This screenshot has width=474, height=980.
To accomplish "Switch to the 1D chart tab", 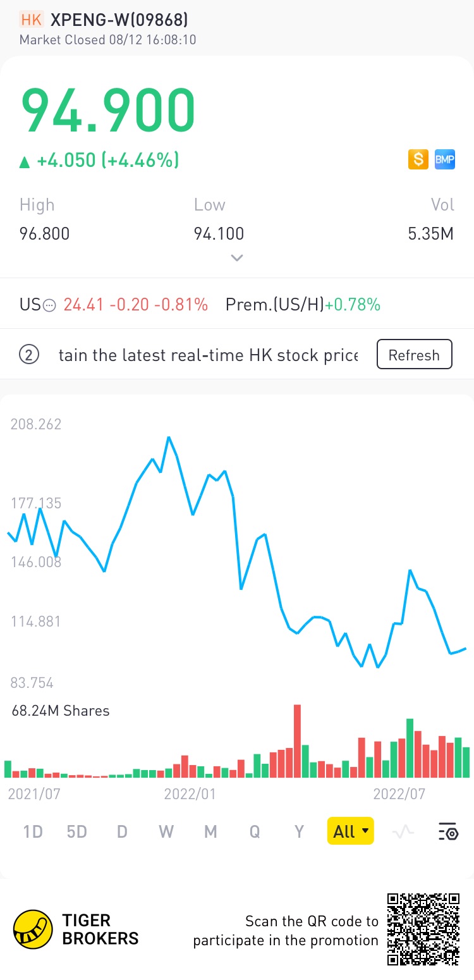I will click(33, 831).
